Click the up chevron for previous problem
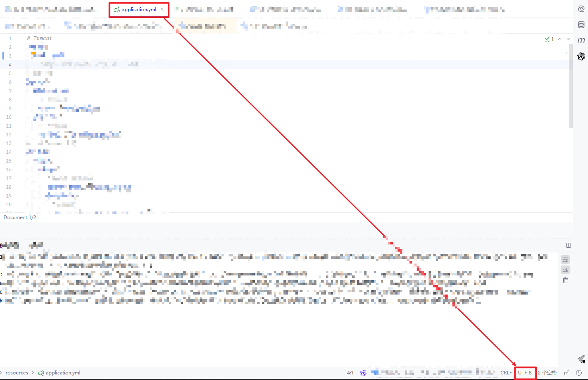Image resolution: width=588 pixels, height=380 pixels. pyautogui.click(x=560, y=39)
